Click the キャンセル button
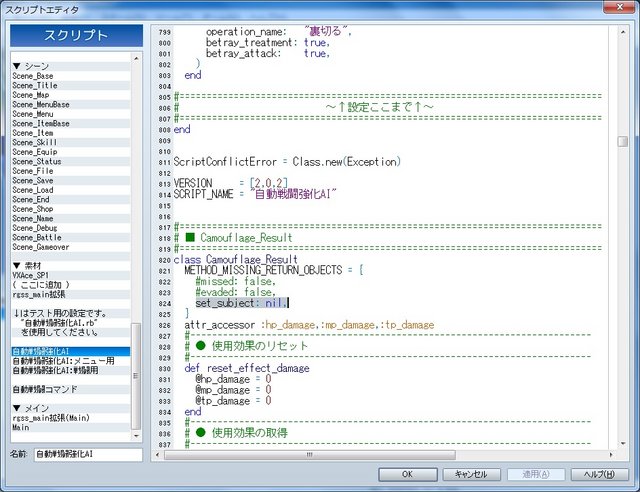The height and width of the screenshot is (492, 640). pos(471,474)
